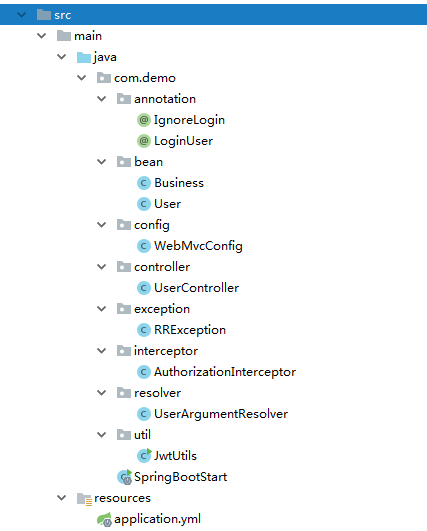Image resolution: width=427 pixels, height=531 pixels.
Task: Click the blue java source folder icon
Action: click(x=84, y=57)
